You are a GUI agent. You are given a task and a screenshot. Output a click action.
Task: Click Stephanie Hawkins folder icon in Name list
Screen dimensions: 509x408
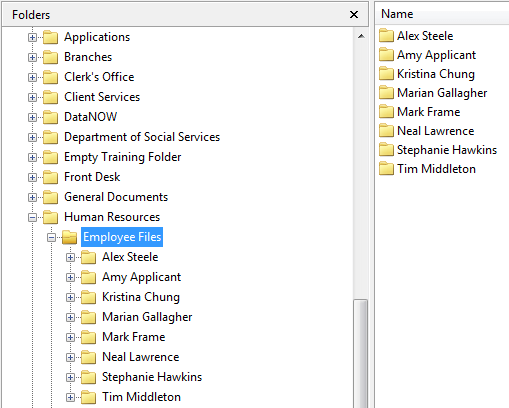coord(386,149)
